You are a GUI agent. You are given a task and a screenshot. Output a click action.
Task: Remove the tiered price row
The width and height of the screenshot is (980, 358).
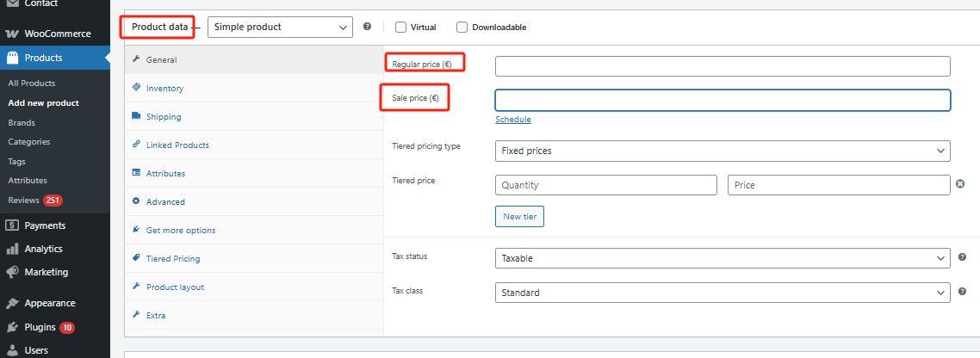coord(962,184)
